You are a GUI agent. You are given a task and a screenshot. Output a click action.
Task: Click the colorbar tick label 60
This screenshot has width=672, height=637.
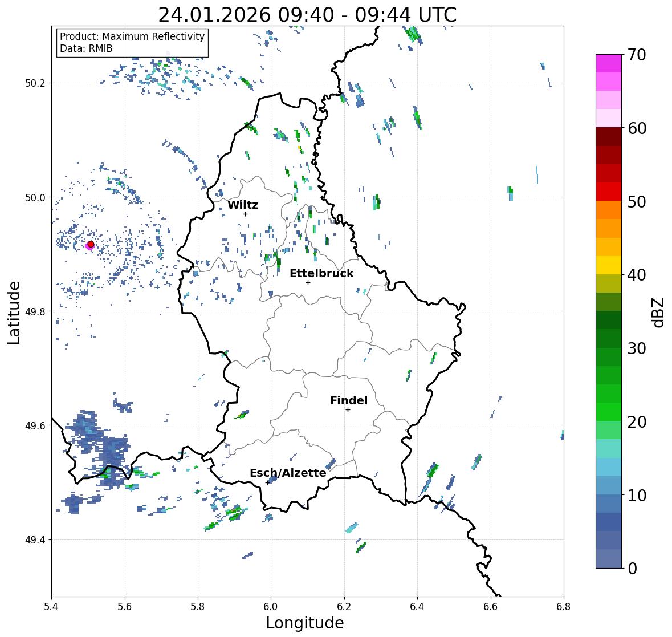(x=637, y=128)
